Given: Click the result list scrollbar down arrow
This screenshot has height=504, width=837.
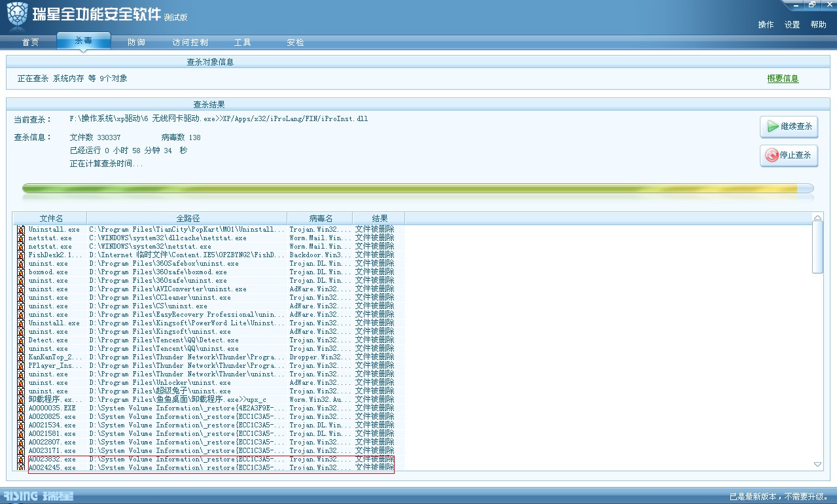Looking at the screenshot, I should 818,464.
